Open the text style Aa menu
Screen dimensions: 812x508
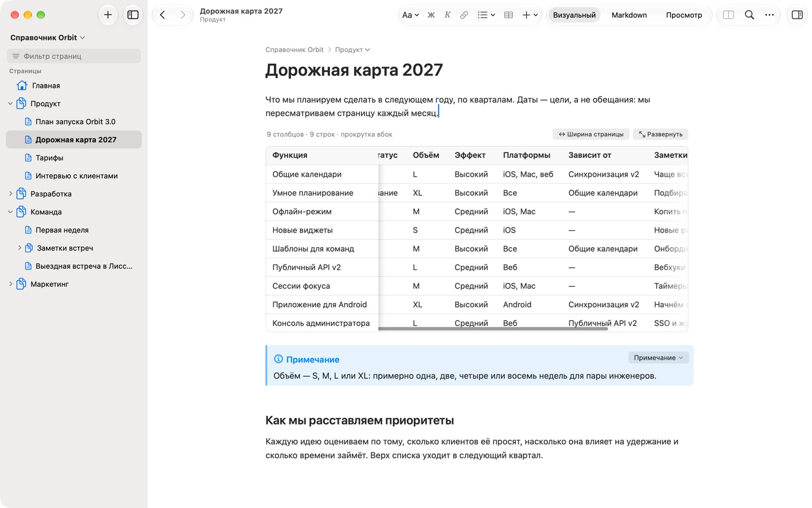(x=410, y=15)
